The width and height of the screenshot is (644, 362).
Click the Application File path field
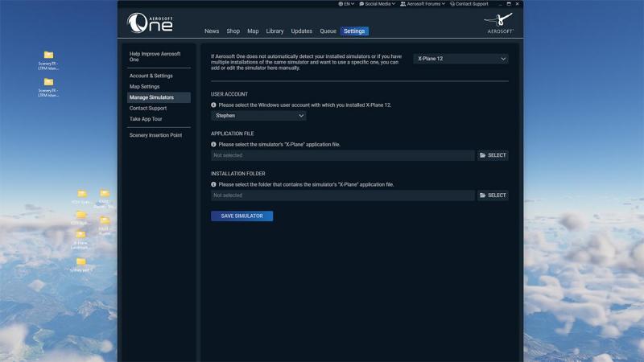pos(343,155)
